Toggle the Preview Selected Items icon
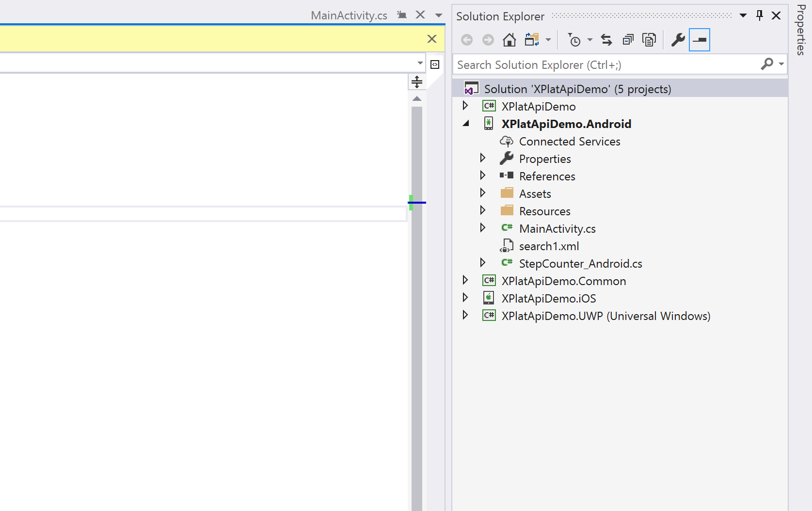 pos(699,41)
